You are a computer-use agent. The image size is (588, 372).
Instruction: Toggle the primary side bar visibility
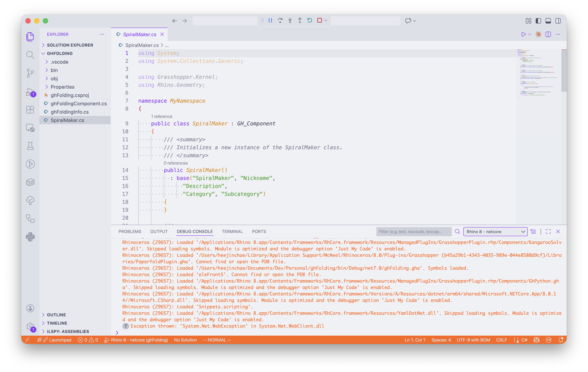[538, 21]
